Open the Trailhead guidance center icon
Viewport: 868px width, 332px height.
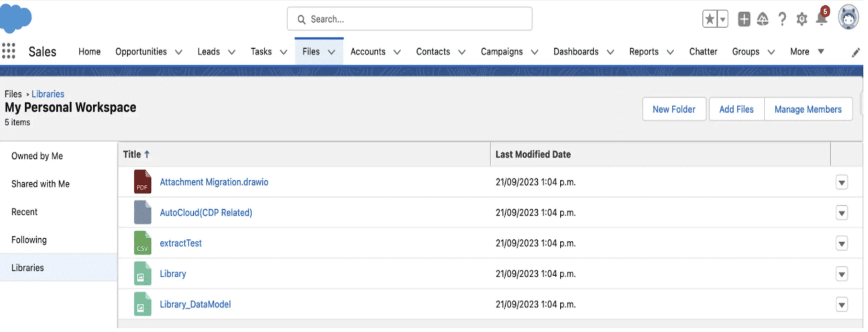[x=762, y=19]
